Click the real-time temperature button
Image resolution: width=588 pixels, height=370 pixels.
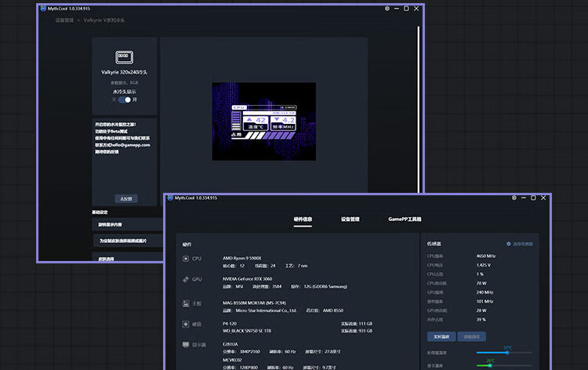(x=441, y=336)
